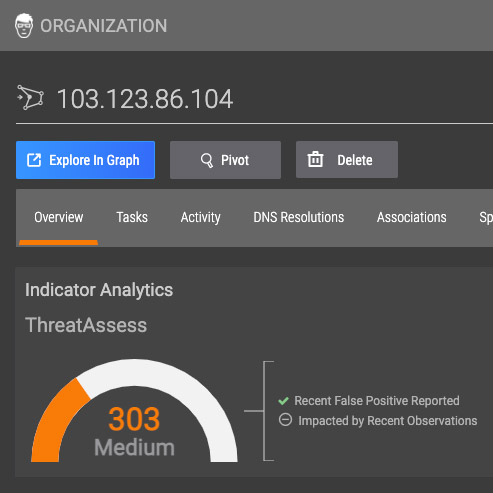Viewport: 493px width, 493px height.
Task: Click the 303 Medium score gauge
Action: point(134,411)
